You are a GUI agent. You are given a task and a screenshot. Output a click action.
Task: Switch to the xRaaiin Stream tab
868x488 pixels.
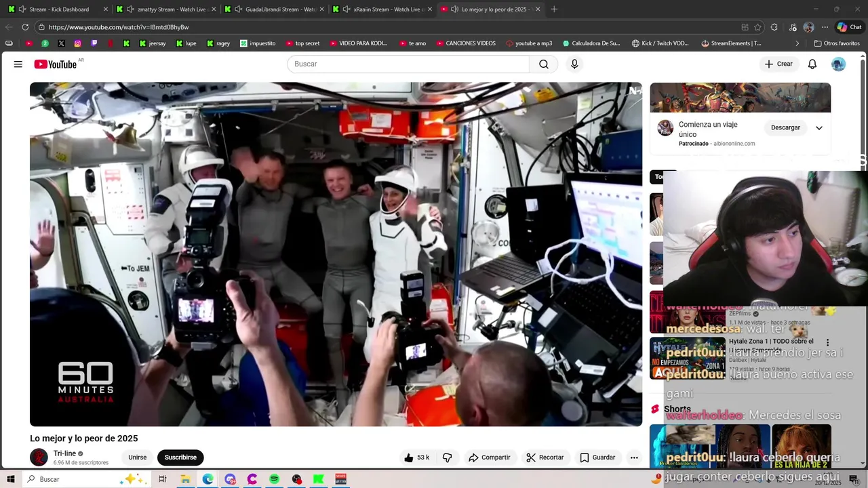point(382,9)
